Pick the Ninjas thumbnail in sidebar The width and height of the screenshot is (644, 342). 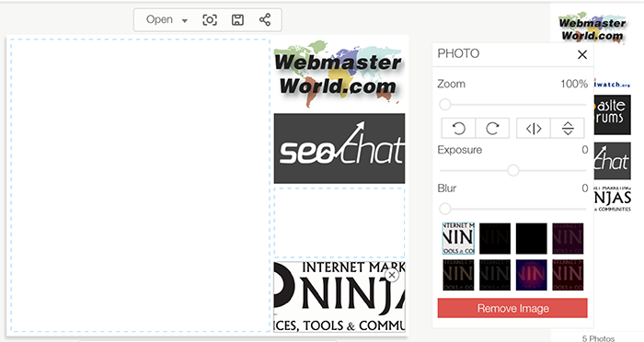point(612,199)
